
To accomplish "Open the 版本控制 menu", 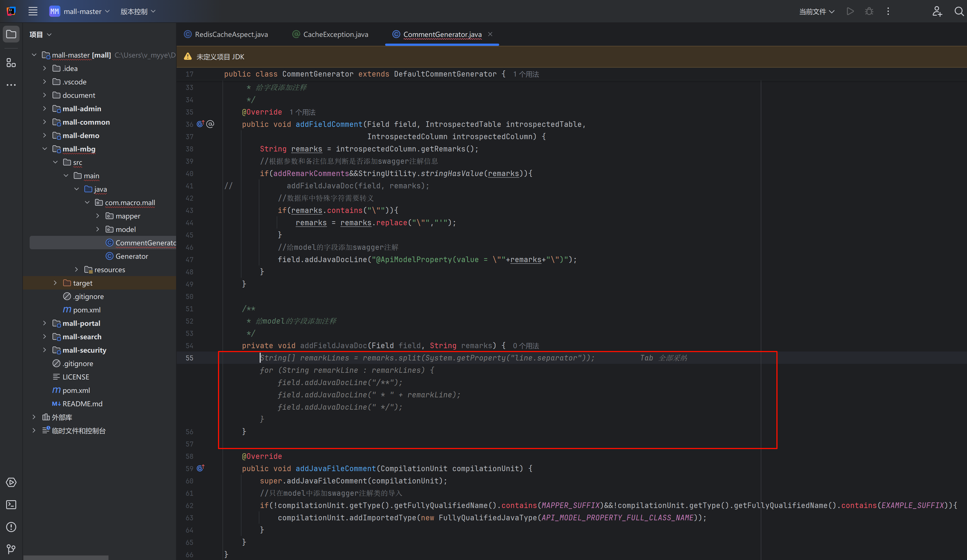I will point(138,11).
